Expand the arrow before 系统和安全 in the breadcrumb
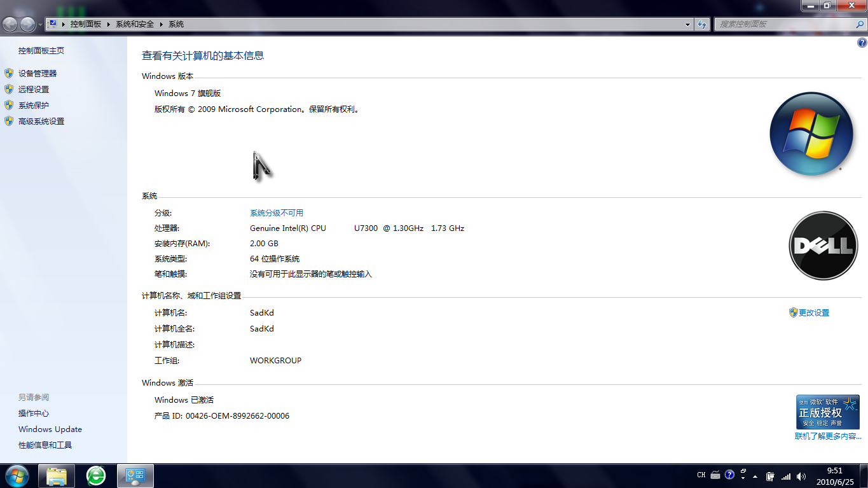 point(109,24)
